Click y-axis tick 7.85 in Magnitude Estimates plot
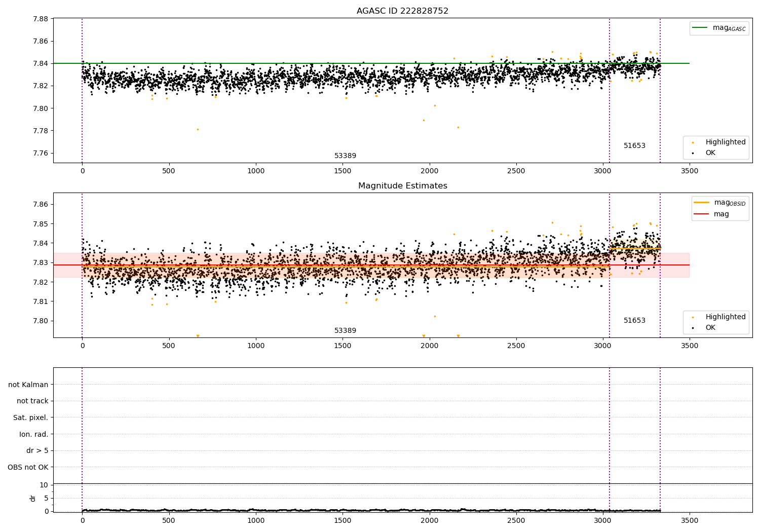Viewport: 760px width, 532px height. pyautogui.click(x=41, y=224)
